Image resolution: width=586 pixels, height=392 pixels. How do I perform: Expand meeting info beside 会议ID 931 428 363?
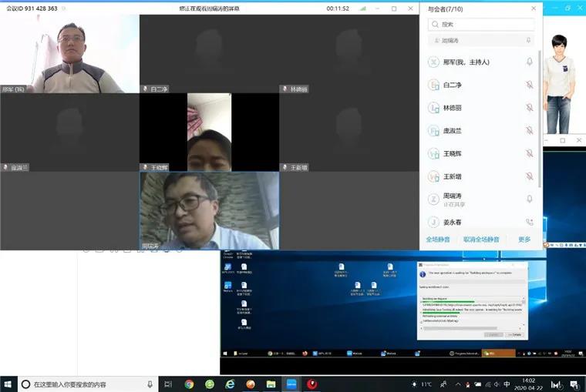tap(63, 8)
